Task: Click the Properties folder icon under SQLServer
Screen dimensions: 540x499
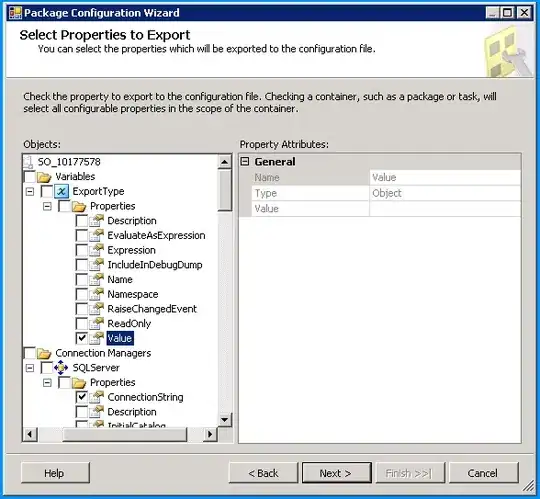Action: click(x=79, y=383)
